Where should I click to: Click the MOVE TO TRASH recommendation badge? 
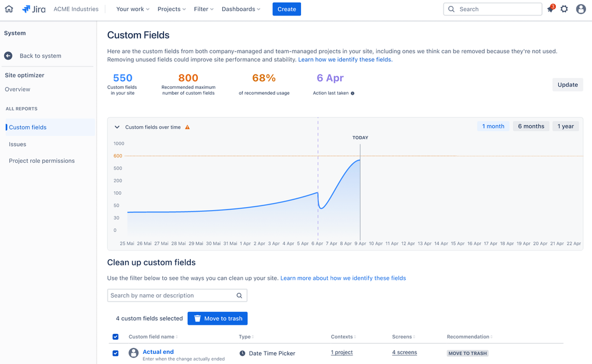468,353
